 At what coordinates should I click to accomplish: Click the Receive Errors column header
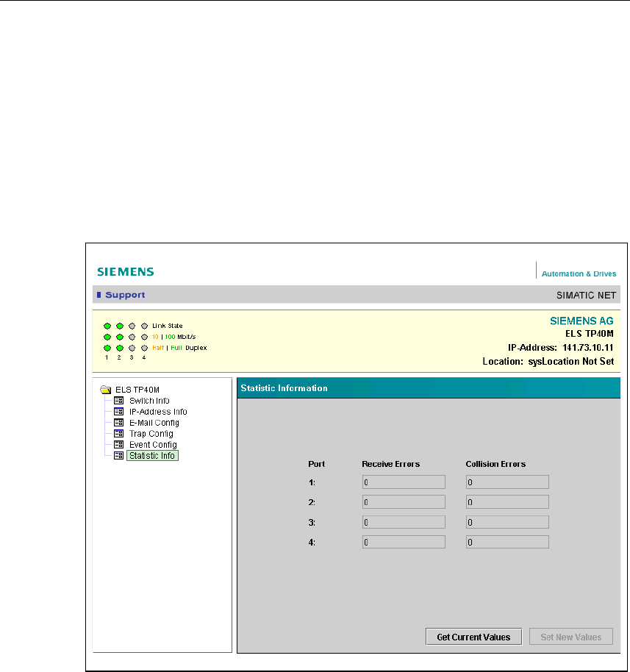click(391, 464)
